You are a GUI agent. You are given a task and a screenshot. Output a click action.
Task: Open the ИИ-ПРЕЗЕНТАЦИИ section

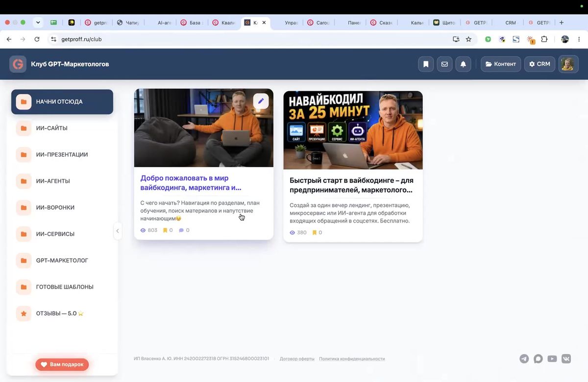(x=62, y=155)
